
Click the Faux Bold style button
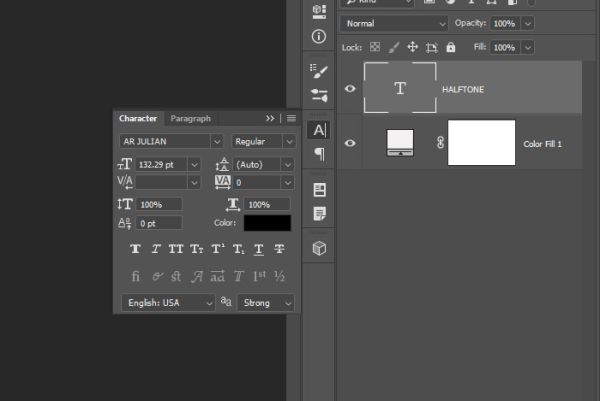[135, 249]
